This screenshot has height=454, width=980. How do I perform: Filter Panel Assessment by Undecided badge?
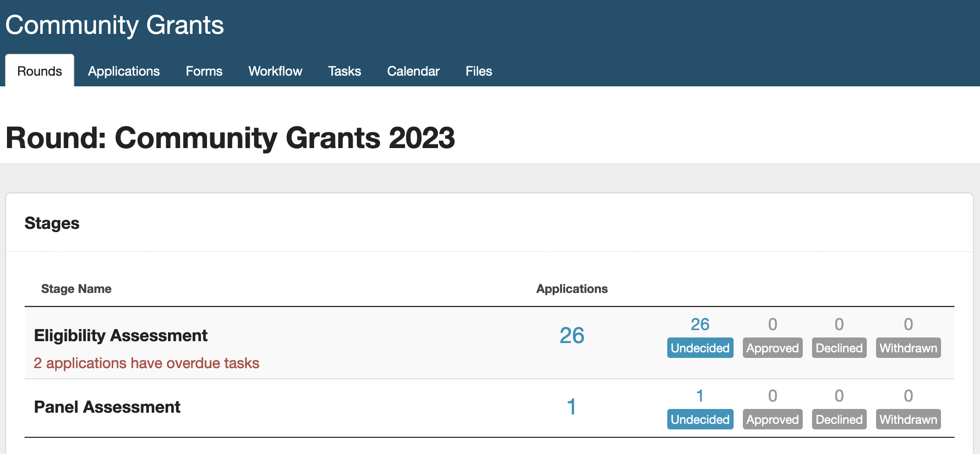tap(700, 419)
